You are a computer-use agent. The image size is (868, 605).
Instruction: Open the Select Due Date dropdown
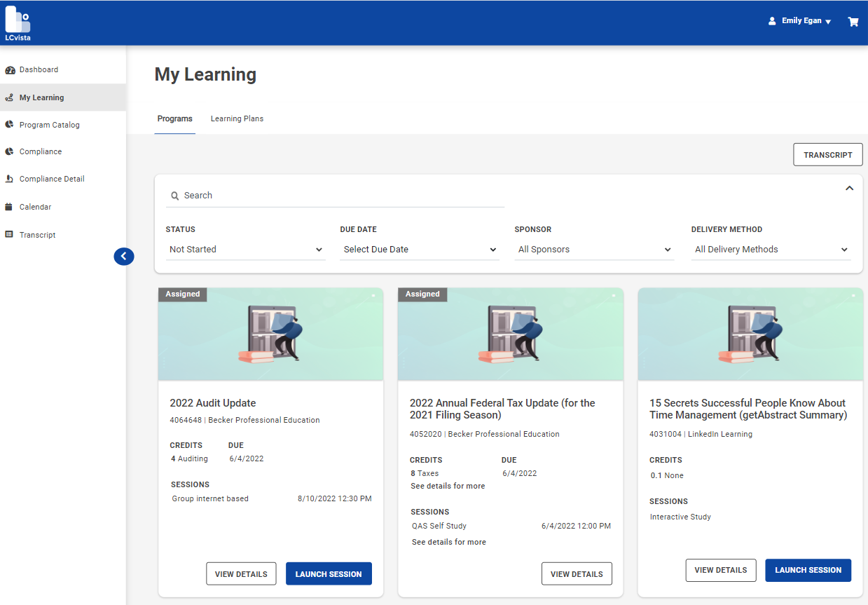(419, 249)
